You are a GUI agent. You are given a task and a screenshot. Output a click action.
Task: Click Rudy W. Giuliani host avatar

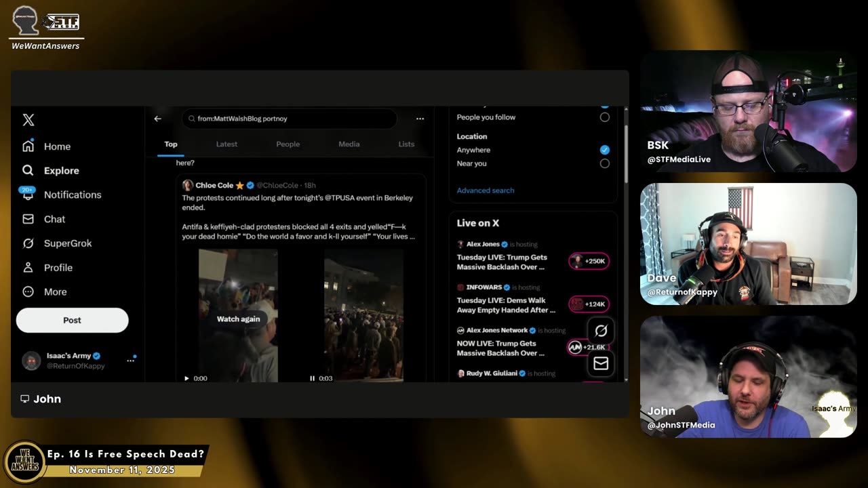tap(460, 373)
